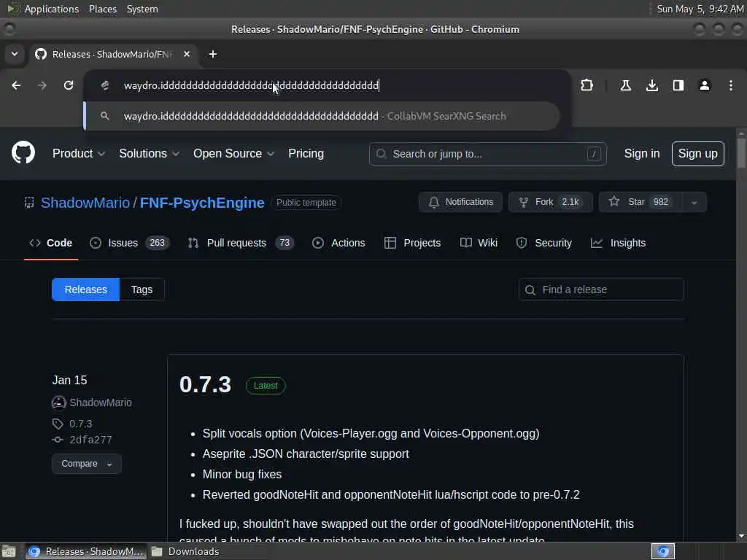Click Sign in
Viewport: 747px width, 560px height.
(642, 154)
